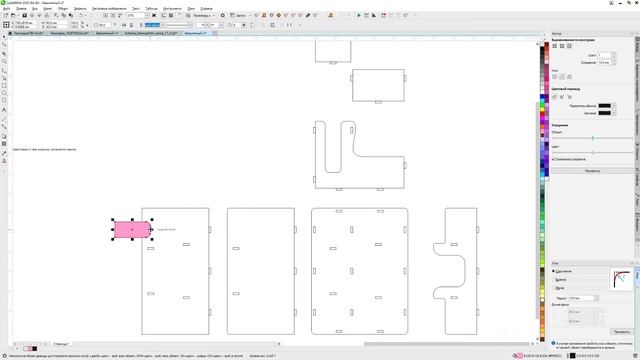Image resolution: width=640 pixels, height=360 pixels.
Task: Open the line style dropdown
Action: coord(190,25)
